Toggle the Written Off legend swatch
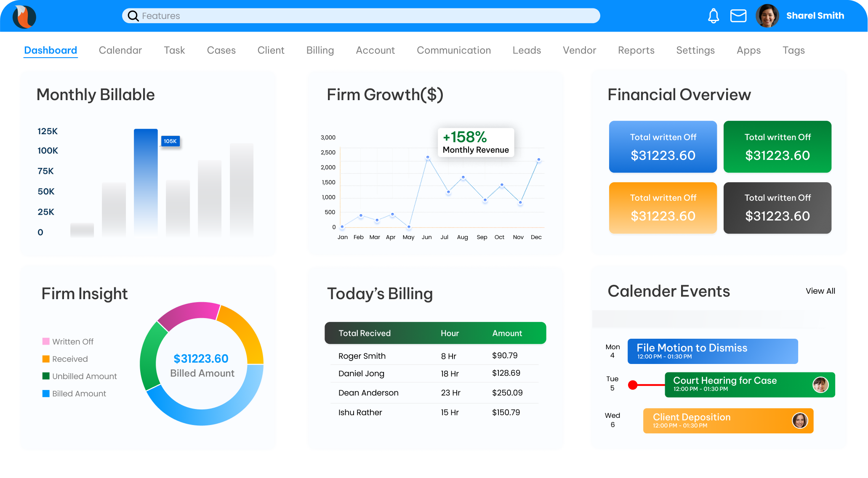The height and width of the screenshot is (478, 868). [x=46, y=341]
